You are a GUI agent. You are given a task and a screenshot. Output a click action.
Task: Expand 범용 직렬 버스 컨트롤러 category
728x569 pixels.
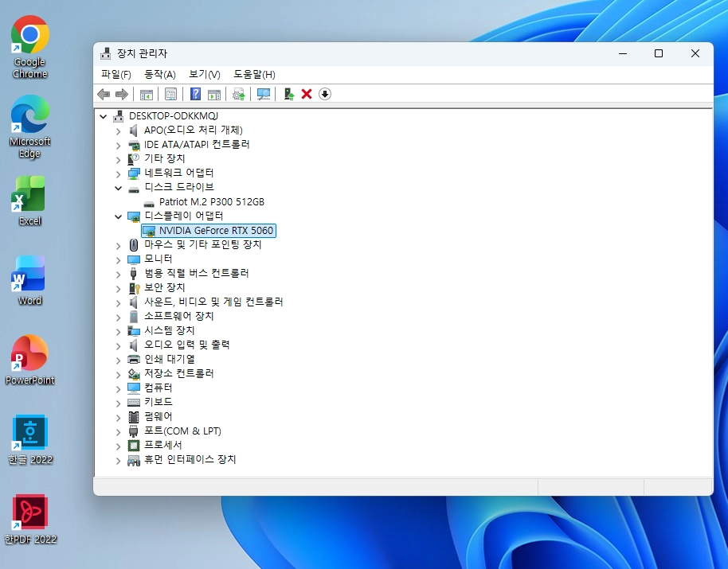[119, 275]
